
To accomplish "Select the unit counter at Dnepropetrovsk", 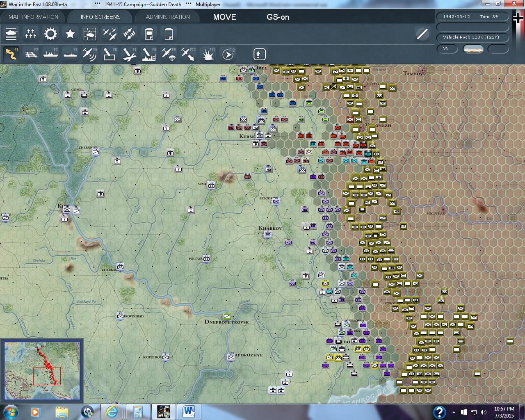I will 227,316.
